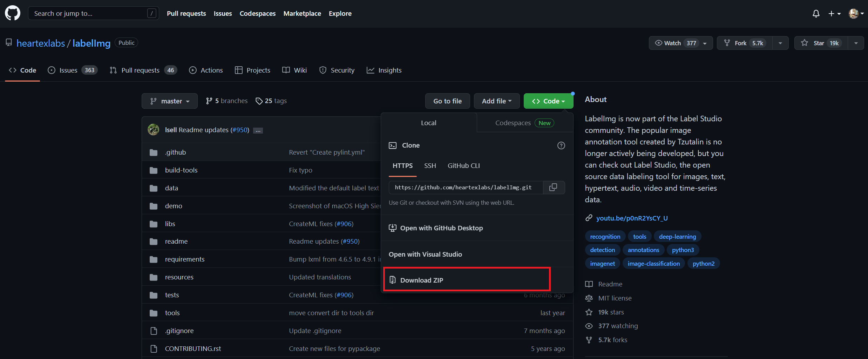Click the data folder icon
Viewport: 868px width, 359px height.
tap(154, 188)
